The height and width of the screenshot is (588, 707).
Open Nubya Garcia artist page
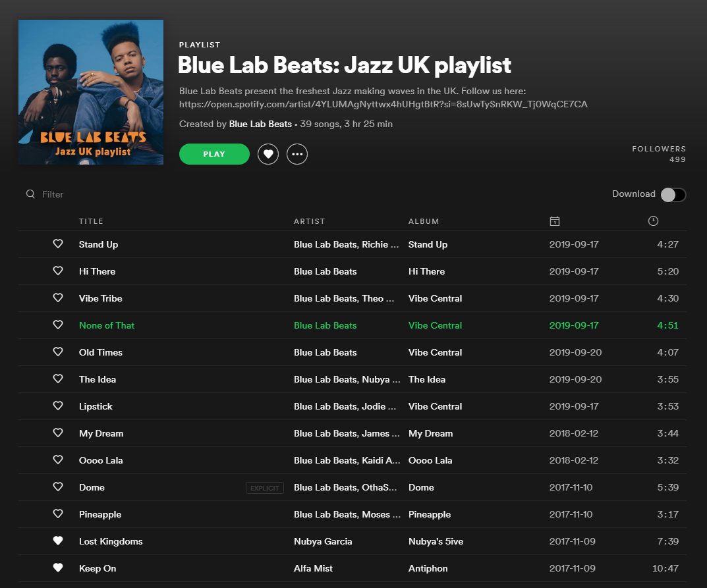[x=323, y=542]
